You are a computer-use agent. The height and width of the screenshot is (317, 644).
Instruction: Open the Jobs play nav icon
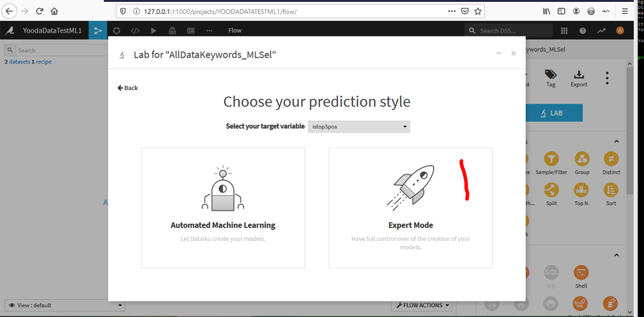(153, 30)
